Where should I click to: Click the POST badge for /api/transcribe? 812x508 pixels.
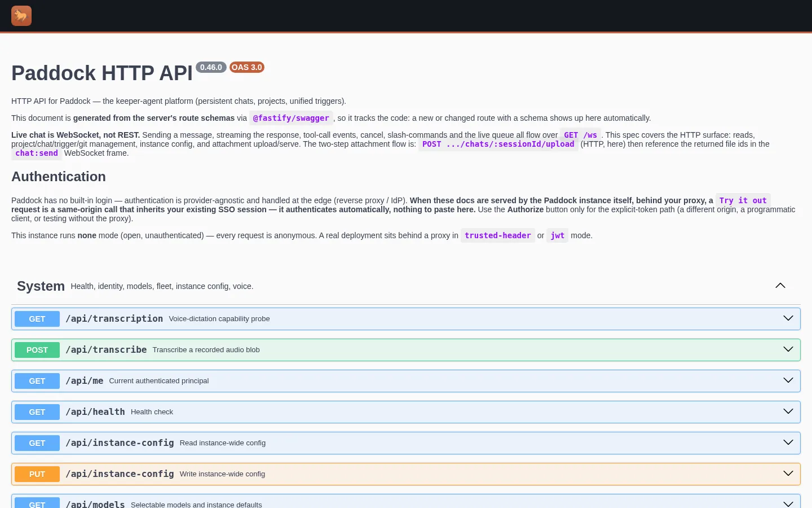(x=37, y=350)
